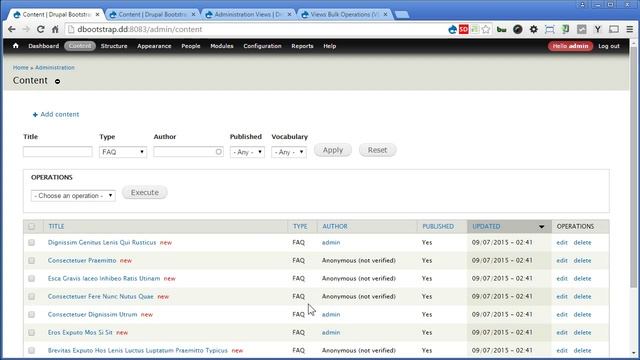Open the Help admin menu item
This screenshot has width=640, height=360.
pos(329,46)
